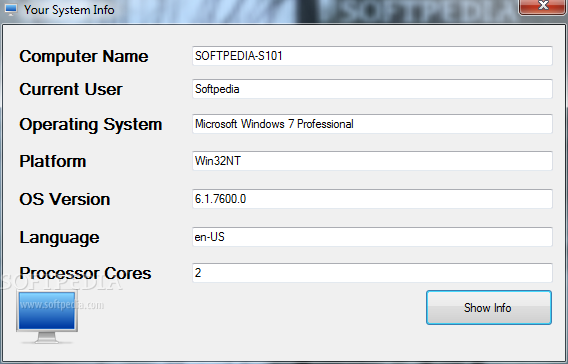Click the Processor Cores label

click(x=85, y=273)
